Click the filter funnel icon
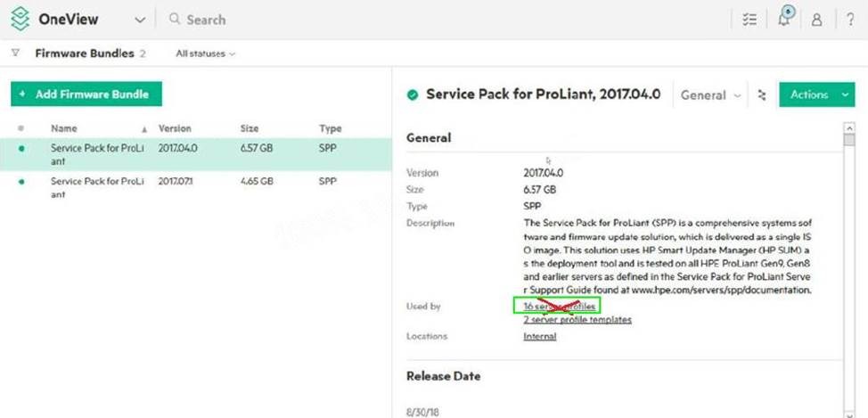 tap(15, 53)
